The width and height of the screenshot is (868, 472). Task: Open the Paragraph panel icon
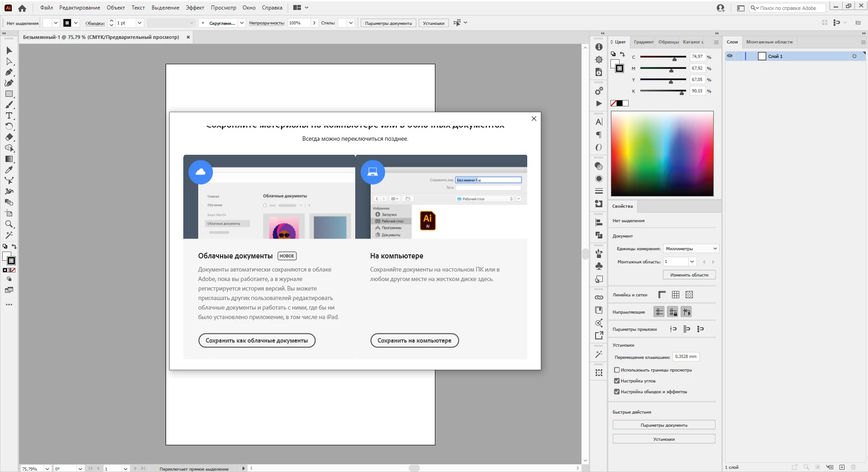(x=599, y=135)
